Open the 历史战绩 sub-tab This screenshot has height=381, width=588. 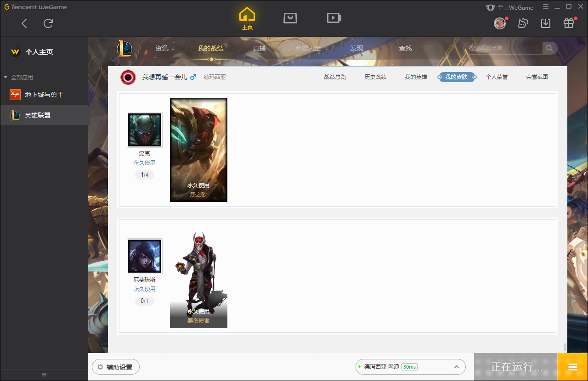tap(375, 77)
